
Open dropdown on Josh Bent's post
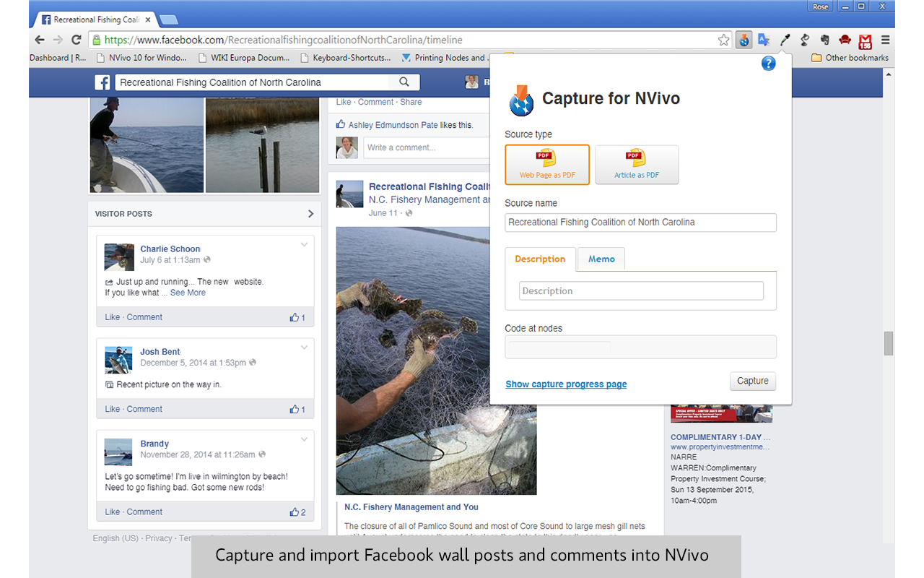304,348
